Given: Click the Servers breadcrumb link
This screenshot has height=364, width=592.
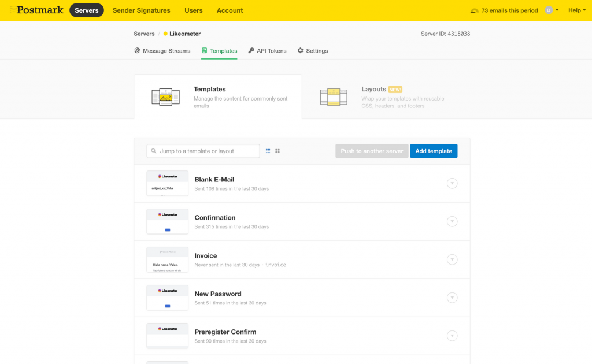Looking at the screenshot, I should (144, 34).
